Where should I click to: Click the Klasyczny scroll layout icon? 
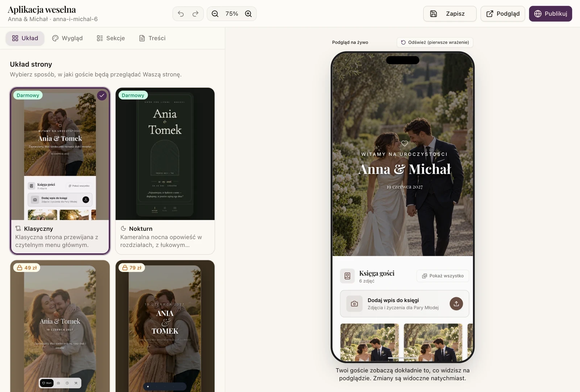click(x=18, y=228)
